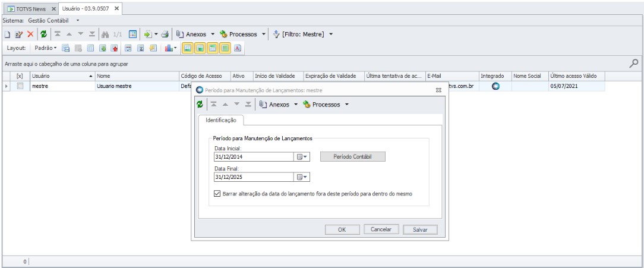This screenshot has width=644, height=268.
Task: Click the export icon with green arrow
Action: 149,34
